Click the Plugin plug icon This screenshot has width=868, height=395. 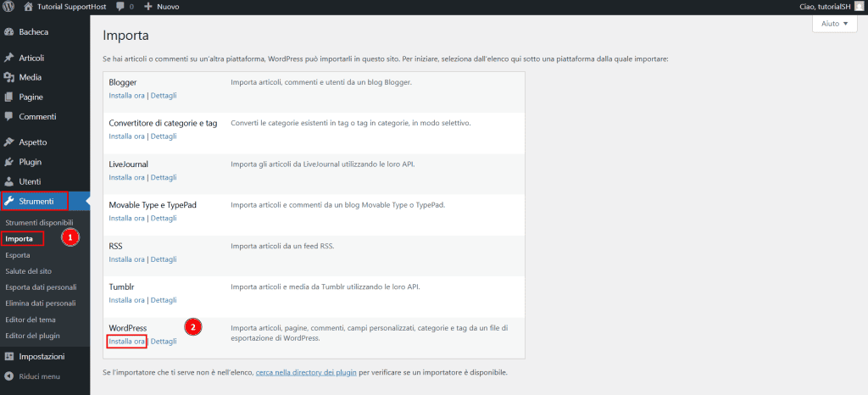[8, 162]
